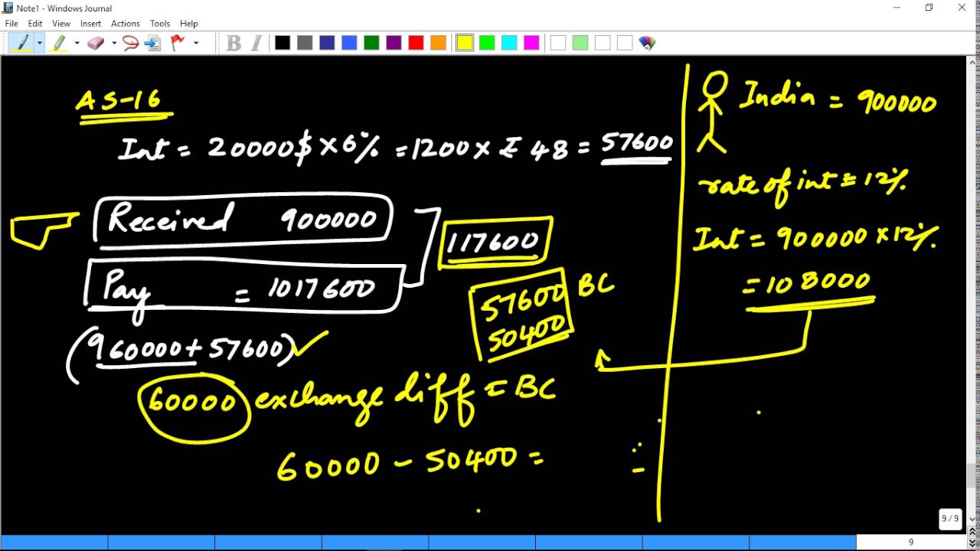Screen dimensions: 980x551
Task: Select the Pen tool
Action: pyautogui.click(x=21, y=43)
